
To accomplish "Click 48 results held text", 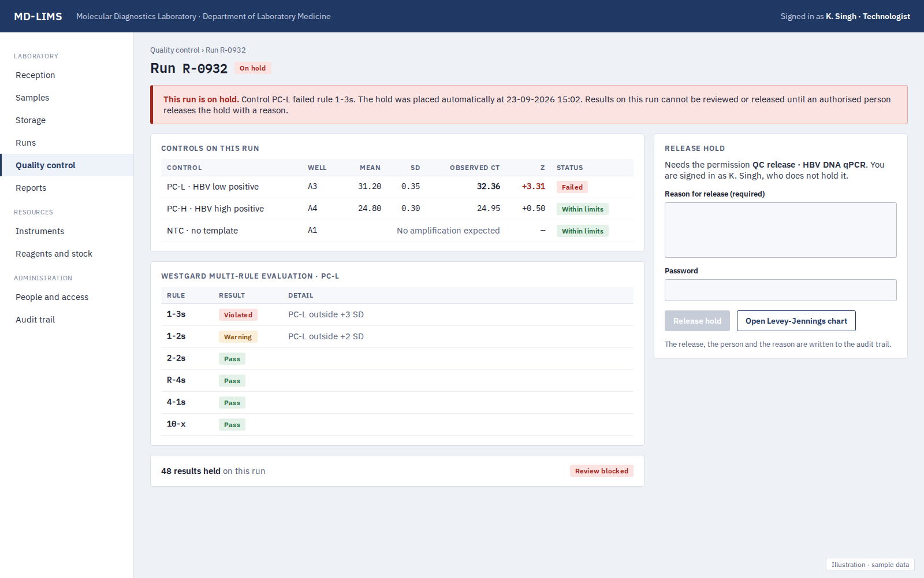I will 191,471.
